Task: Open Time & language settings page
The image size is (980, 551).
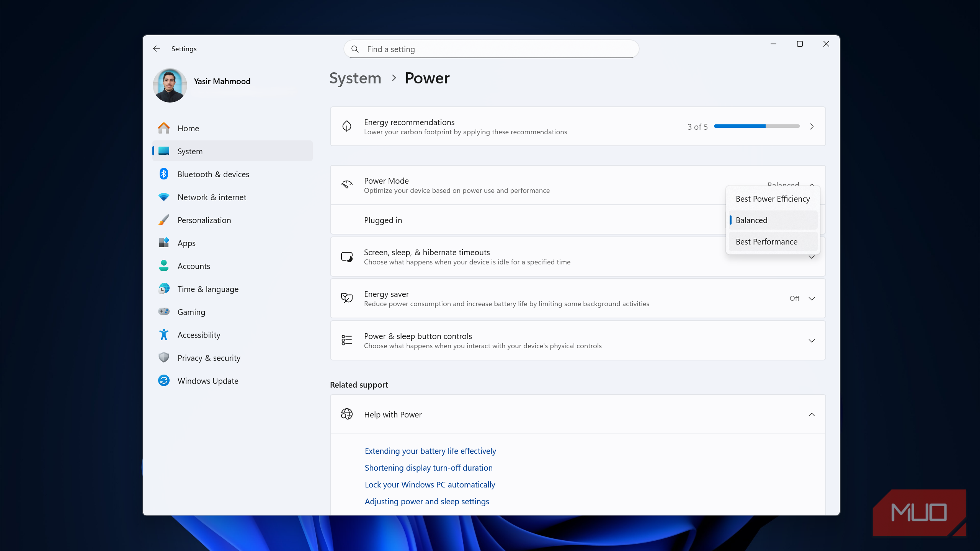Action: (233, 289)
